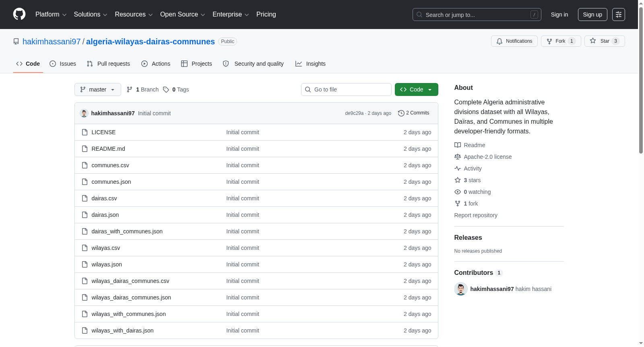Click Initial commit message in LICENSE row

(x=243, y=132)
